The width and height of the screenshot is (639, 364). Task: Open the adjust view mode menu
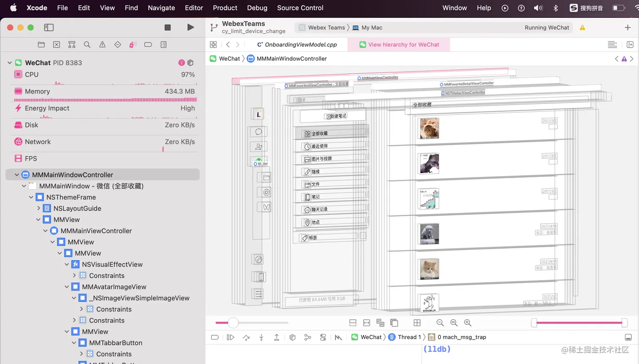coord(380,323)
